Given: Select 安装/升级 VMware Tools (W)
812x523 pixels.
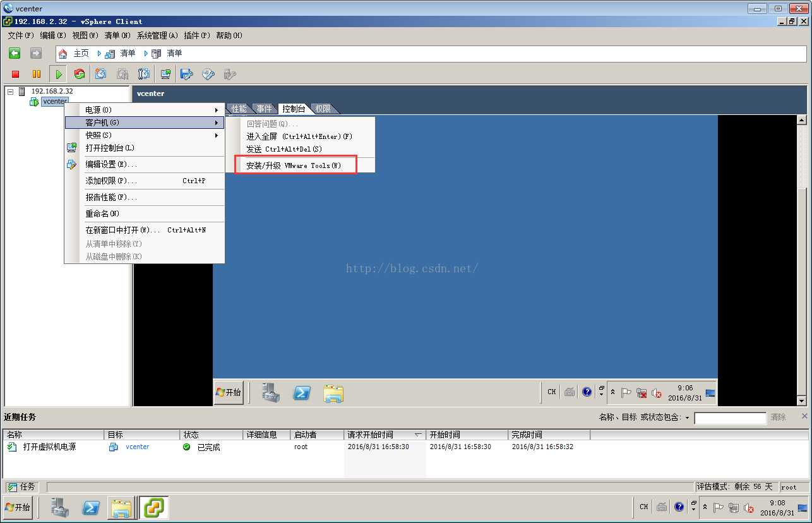Looking at the screenshot, I should [300, 165].
